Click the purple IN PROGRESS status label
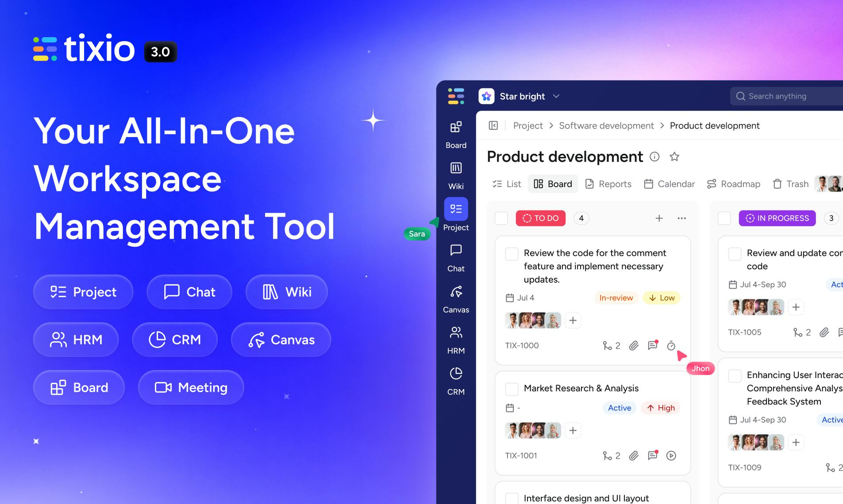 tap(778, 218)
